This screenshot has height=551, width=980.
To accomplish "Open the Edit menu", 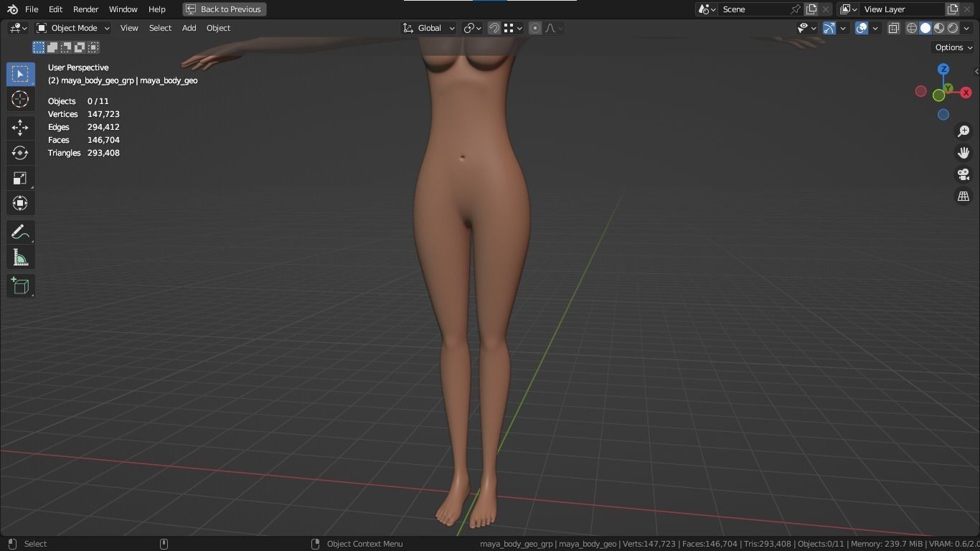I will point(55,9).
